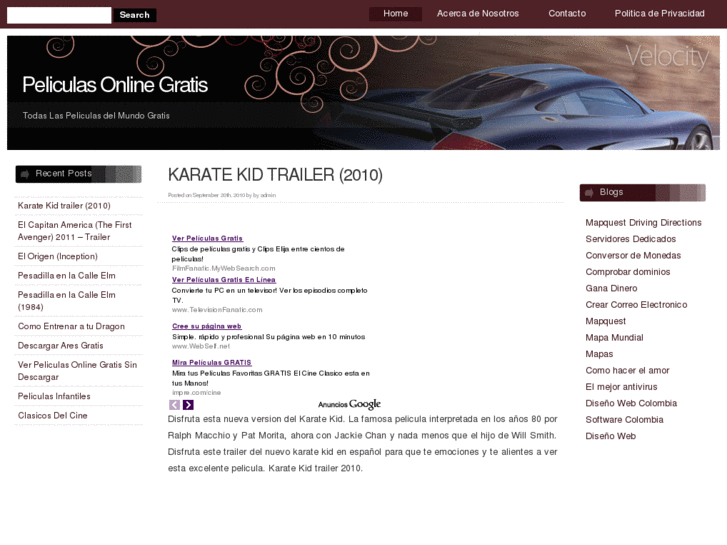Open Peliculas Infantiles post
727x545 pixels.
54,396
